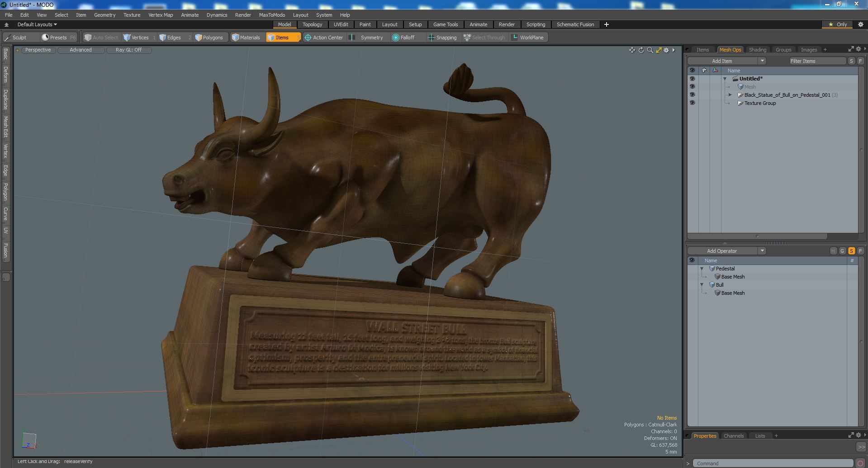Select the Sculpt tool in the toolbar
The width and height of the screenshot is (868, 468).
[16, 38]
